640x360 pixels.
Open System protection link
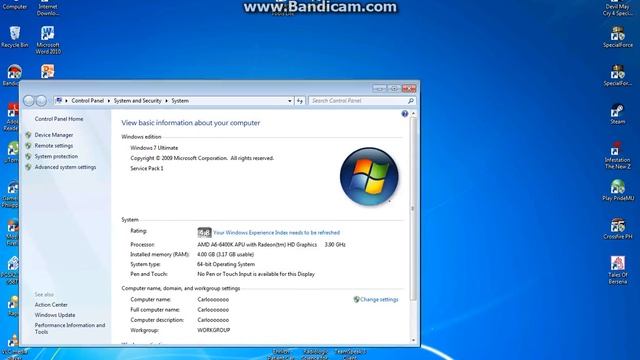point(56,156)
